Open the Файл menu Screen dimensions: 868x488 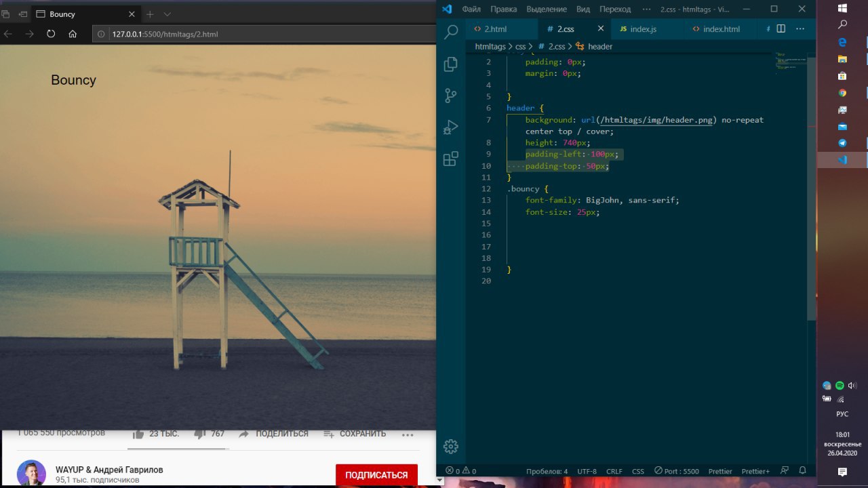471,9
